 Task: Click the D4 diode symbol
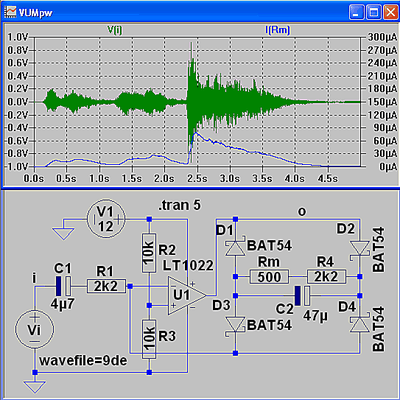360,324
